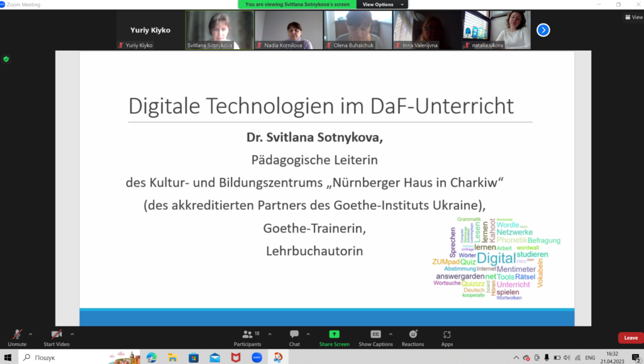
Task: Open the Windows Start menu
Action: tap(8, 358)
